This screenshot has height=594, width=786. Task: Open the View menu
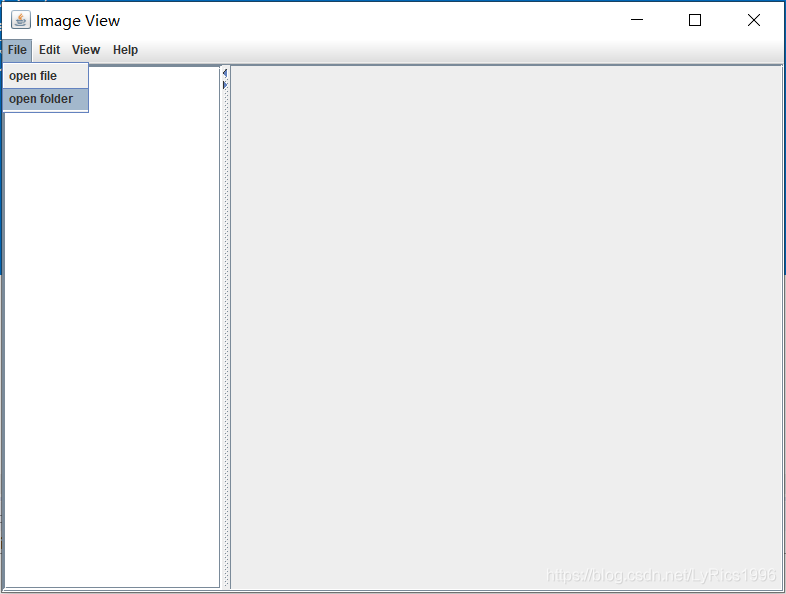pyautogui.click(x=86, y=50)
